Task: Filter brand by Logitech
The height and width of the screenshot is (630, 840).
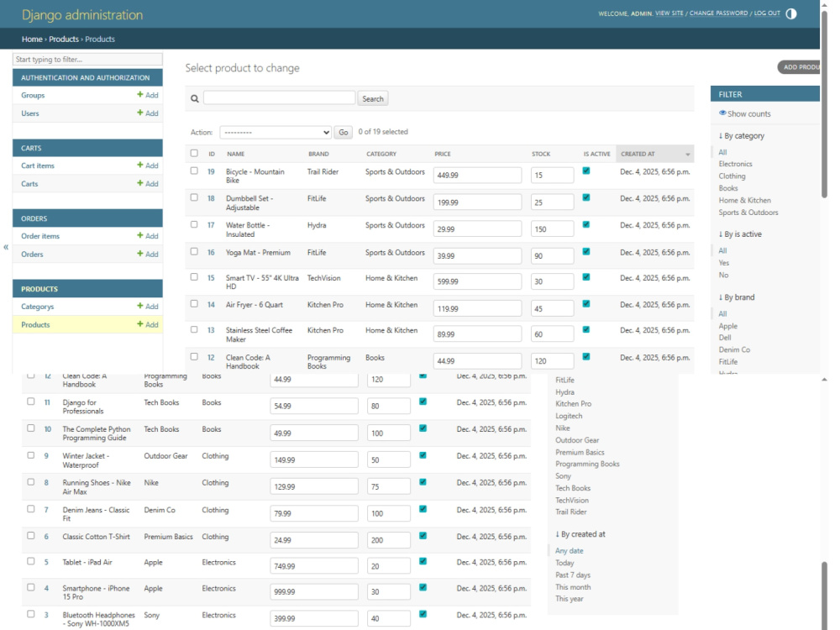Action: [x=569, y=417]
